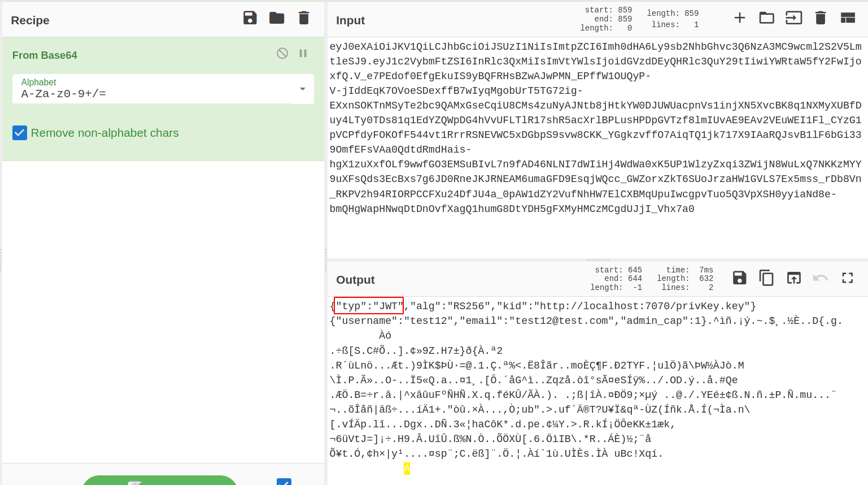Click the From Base64 operation title

[x=45, y=55]
